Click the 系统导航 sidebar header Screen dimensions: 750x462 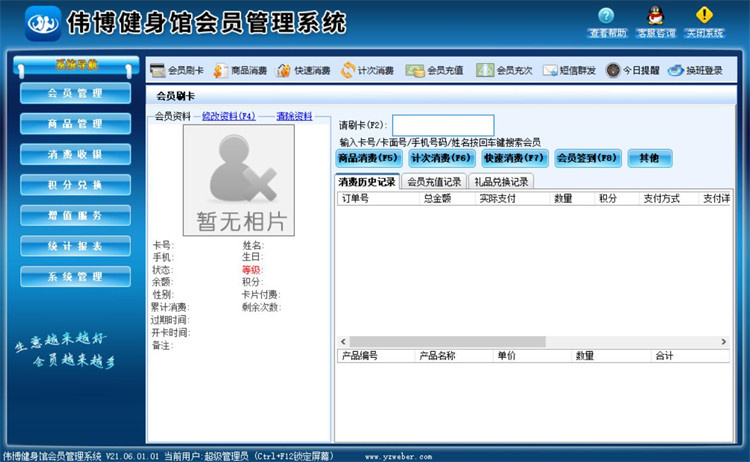pos(76,66)
